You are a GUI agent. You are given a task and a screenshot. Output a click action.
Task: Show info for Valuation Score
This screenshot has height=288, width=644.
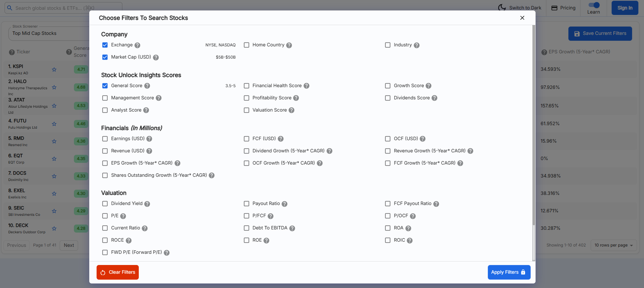click(291, 110)
